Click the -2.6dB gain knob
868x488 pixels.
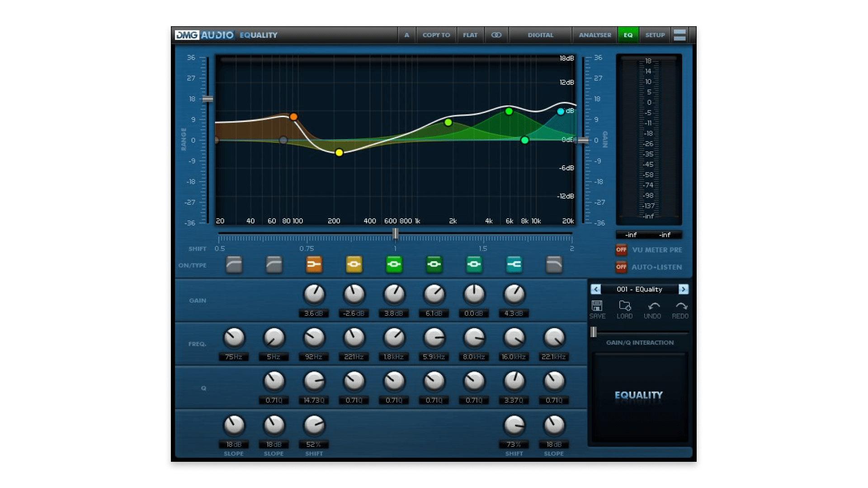pyautogui.click(x=354, y=294)
